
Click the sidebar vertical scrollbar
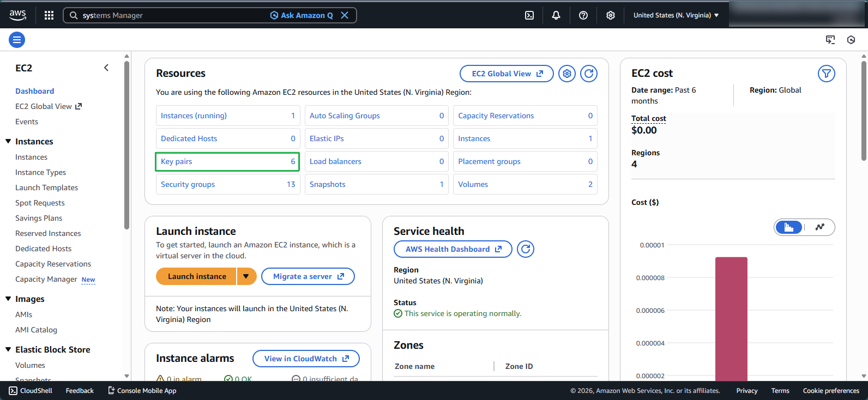(127, 144)
